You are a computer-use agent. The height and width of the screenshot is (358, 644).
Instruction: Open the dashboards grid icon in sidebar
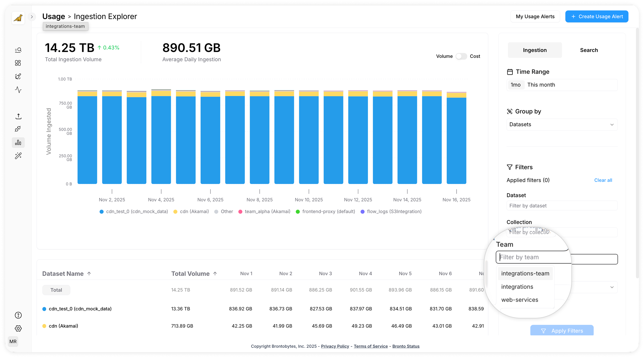(18, 63)
